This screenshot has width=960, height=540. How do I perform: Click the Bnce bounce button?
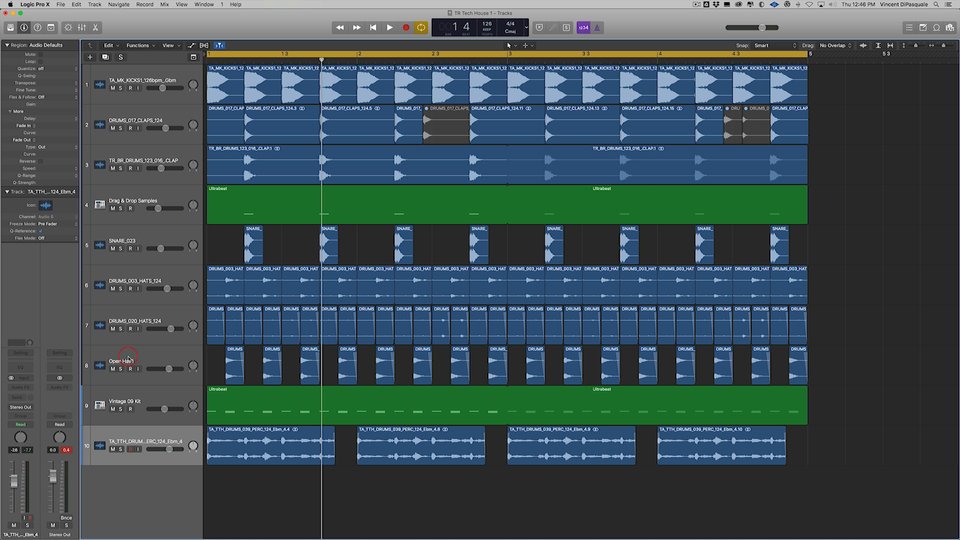[x=66, y=518]
